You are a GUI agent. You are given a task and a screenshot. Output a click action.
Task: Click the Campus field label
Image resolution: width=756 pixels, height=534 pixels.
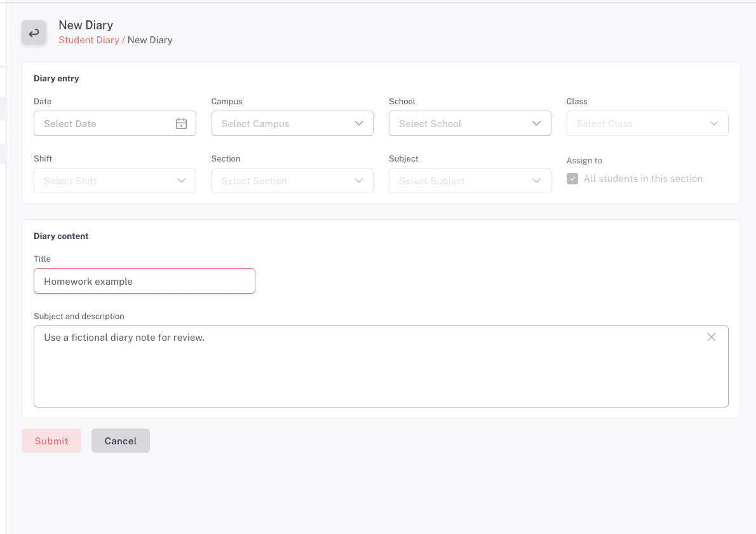click(x=227, y=101)
